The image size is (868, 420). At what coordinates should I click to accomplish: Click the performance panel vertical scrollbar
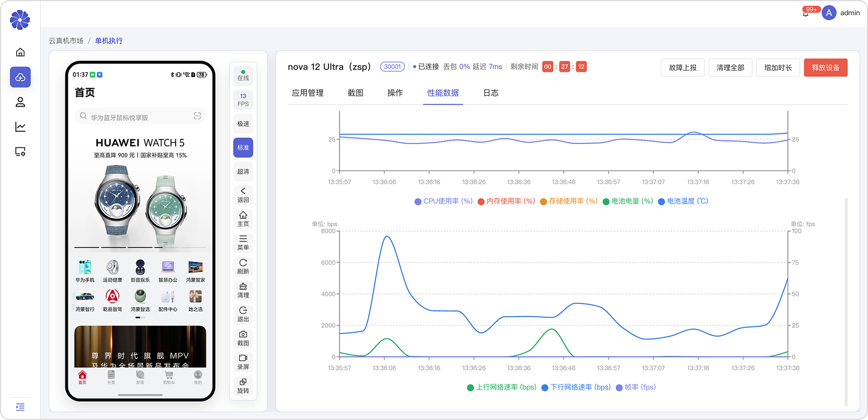(x=846, y=302)
